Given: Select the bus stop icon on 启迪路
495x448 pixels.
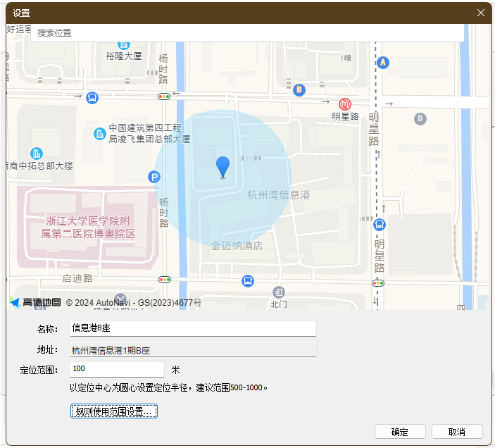Looking at the screenshot, I should click(247, 281).
